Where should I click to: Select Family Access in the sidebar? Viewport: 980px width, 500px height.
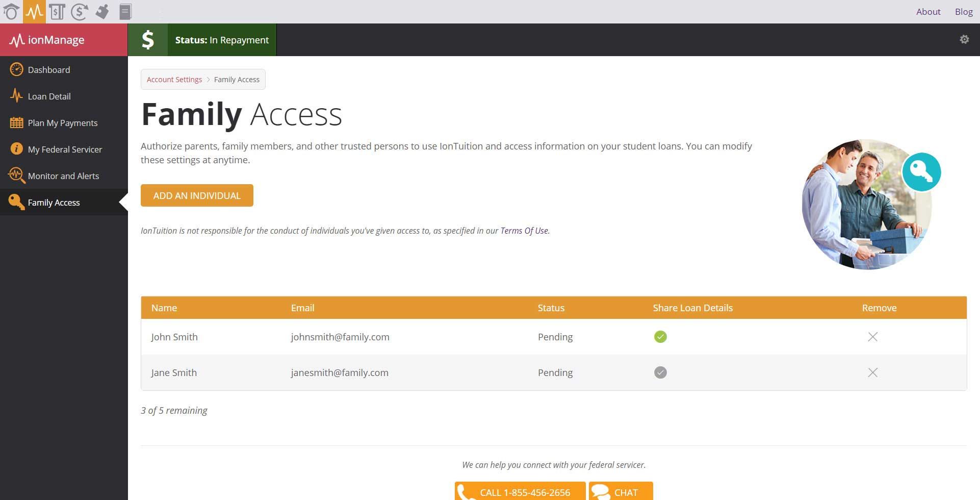pyautogui.click(x=64, y=202)
